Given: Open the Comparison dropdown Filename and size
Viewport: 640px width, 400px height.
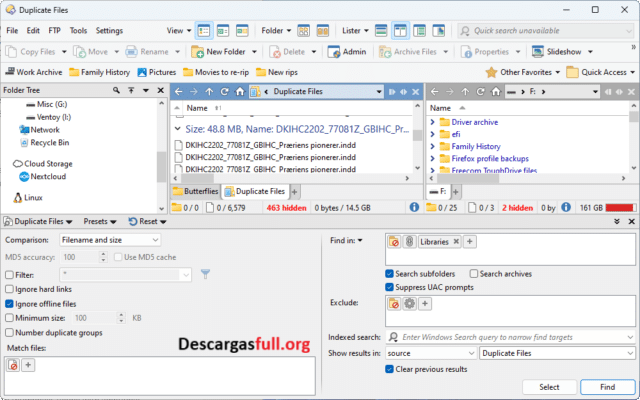Looking at the screenshot, I should [x=110, y=240].
